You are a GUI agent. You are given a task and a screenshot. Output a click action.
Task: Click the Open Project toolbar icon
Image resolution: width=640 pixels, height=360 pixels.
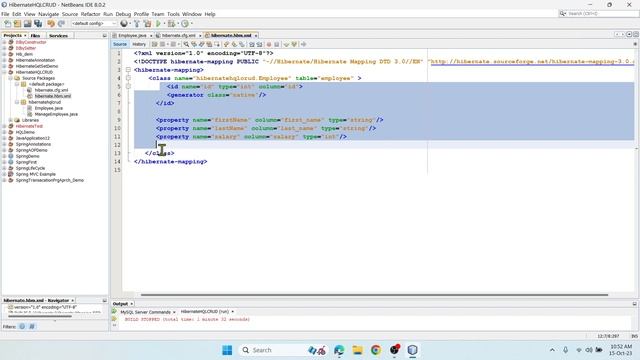[28, 24]
